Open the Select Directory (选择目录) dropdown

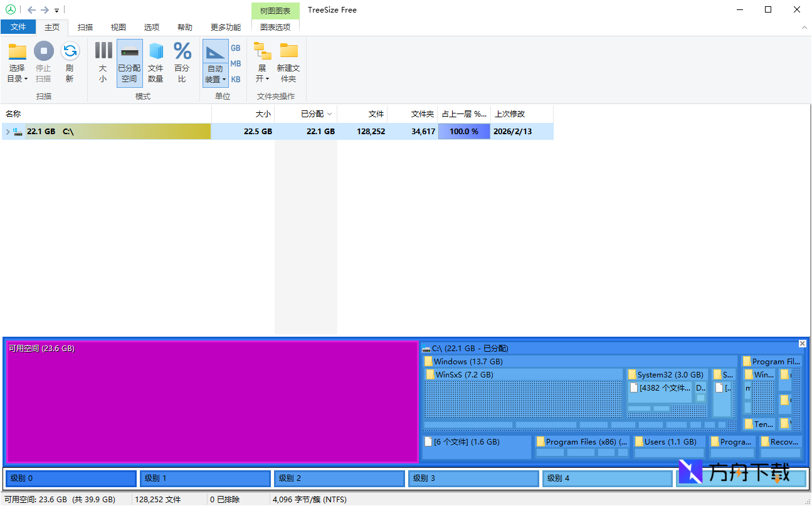17,73
